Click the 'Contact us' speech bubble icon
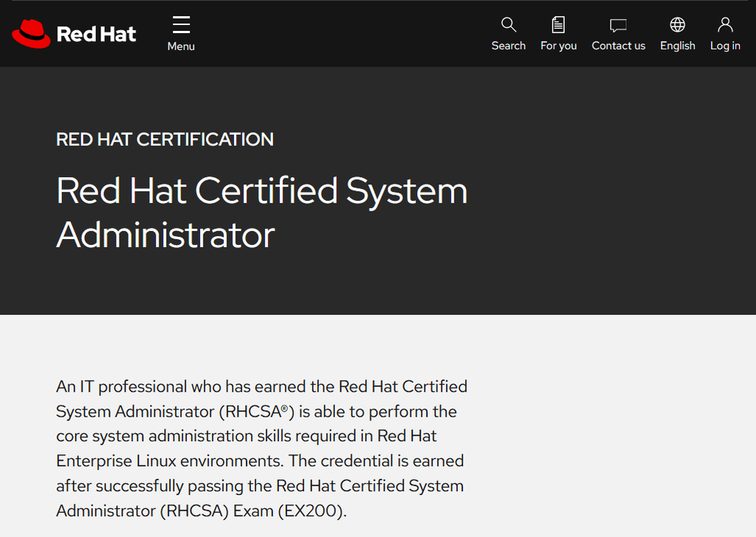The width and height of the screenshot is (756, 537). point(618,24)
